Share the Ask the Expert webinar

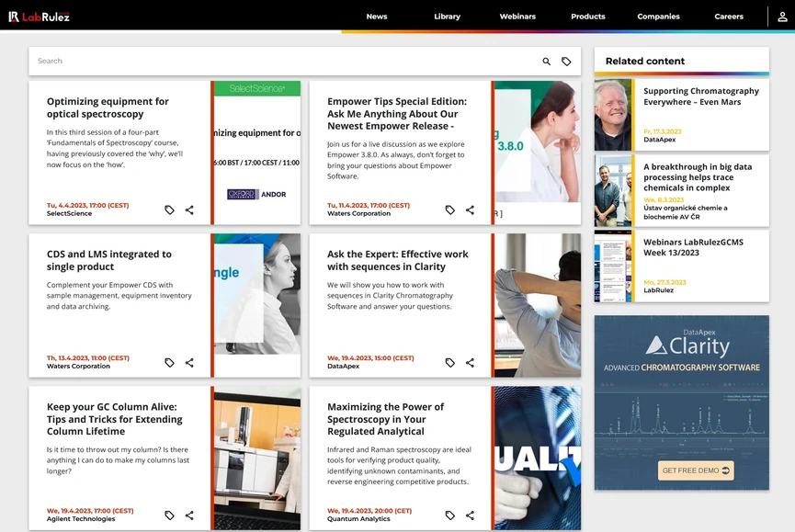tap(470, 362)
